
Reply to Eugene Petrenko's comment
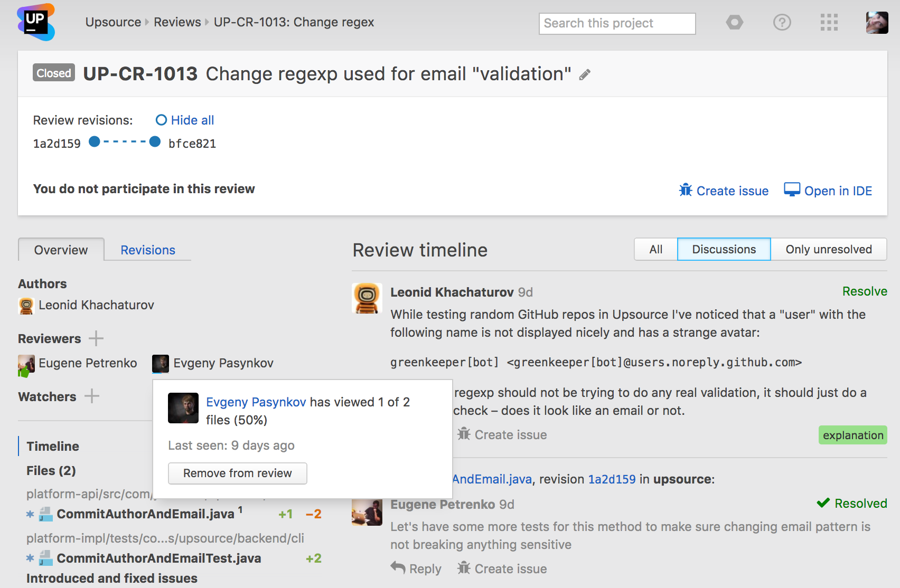(416, 568)
